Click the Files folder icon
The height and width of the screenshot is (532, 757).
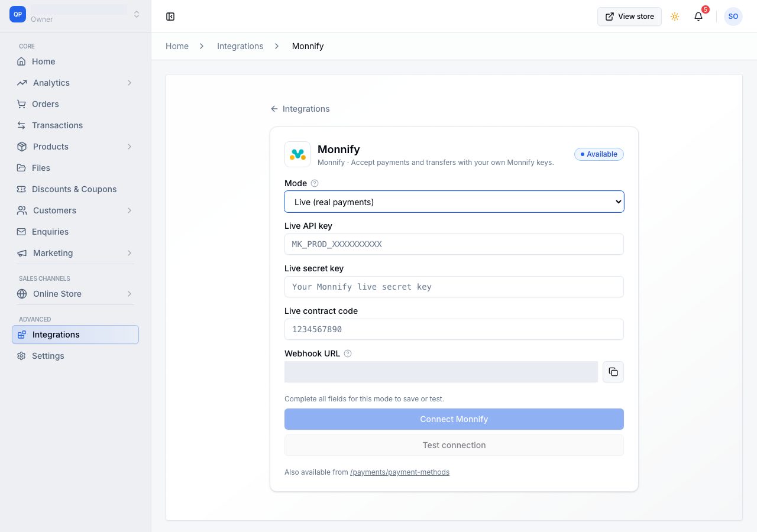point(21,168)
